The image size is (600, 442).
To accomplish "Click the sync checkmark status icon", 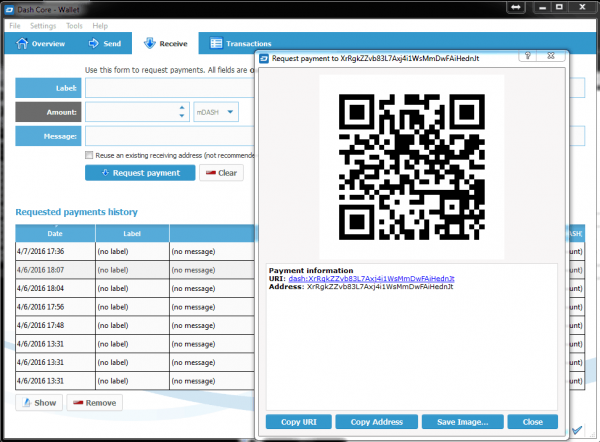I will (x=577, y=430).
